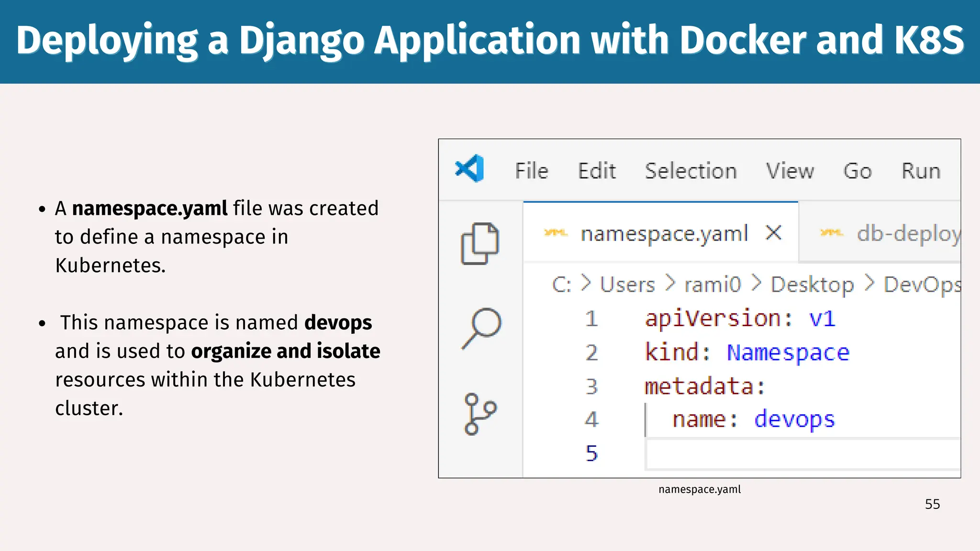Switch to the db-deploy tab
Viewport: 980px width, 551px height.
coord(908,234)
